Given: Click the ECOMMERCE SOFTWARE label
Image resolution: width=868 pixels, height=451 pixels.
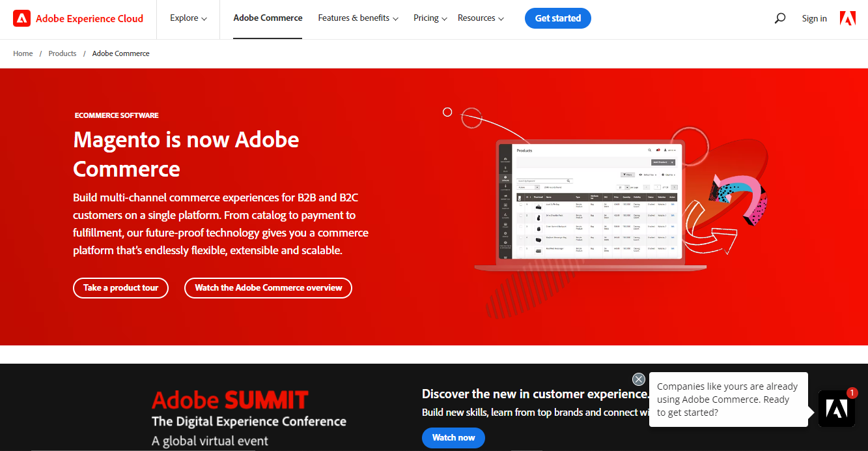Looking at the screenshot, I should click(x=117, y=115).
